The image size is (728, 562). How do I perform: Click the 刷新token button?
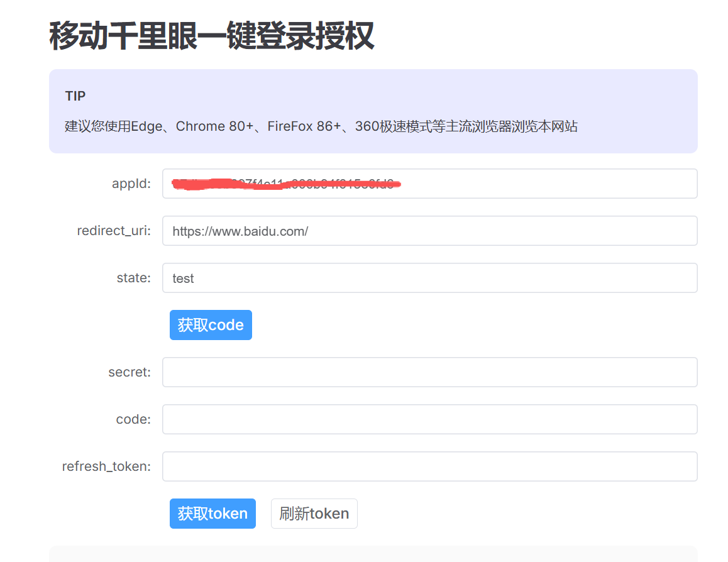314,514
